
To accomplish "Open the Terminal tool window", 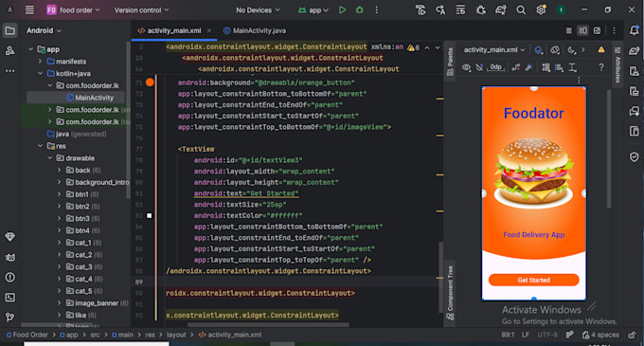I will click(9, 297).
